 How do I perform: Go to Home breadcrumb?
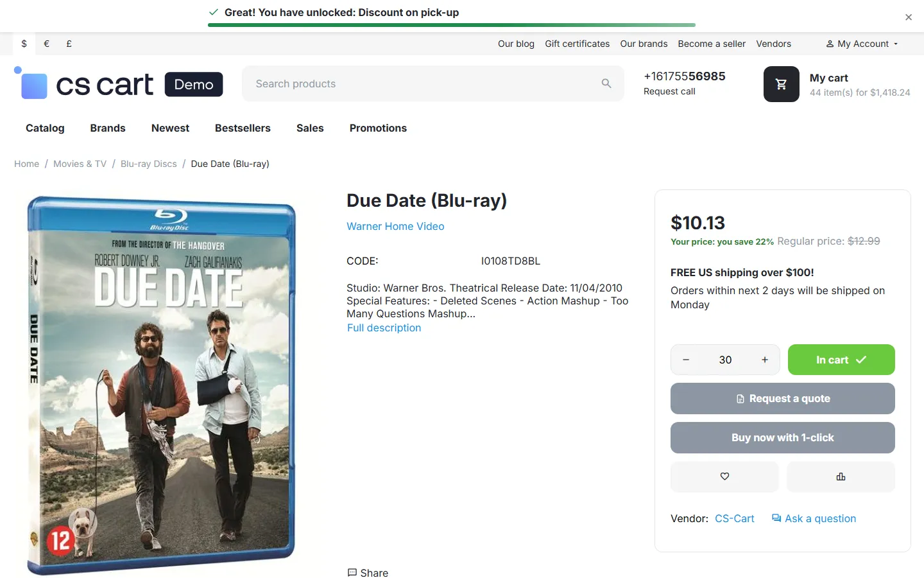(x=26, y=164)
